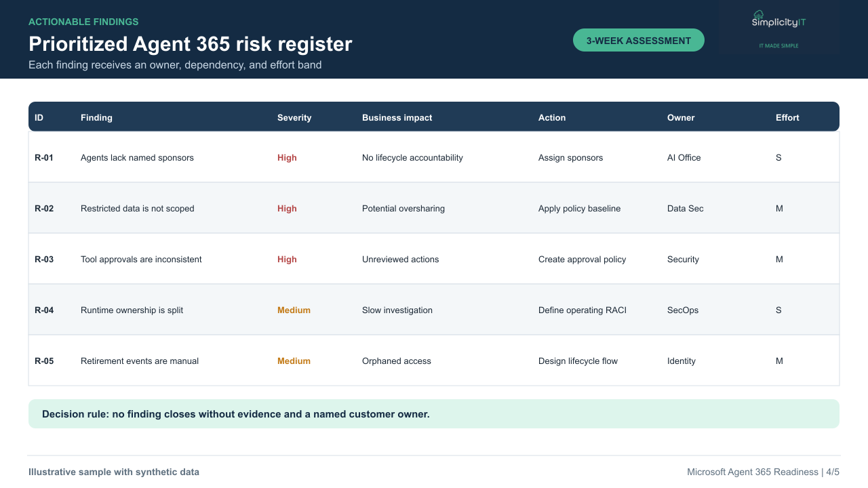Click the Business impact column header
The image size is (868, 488).
397,117
